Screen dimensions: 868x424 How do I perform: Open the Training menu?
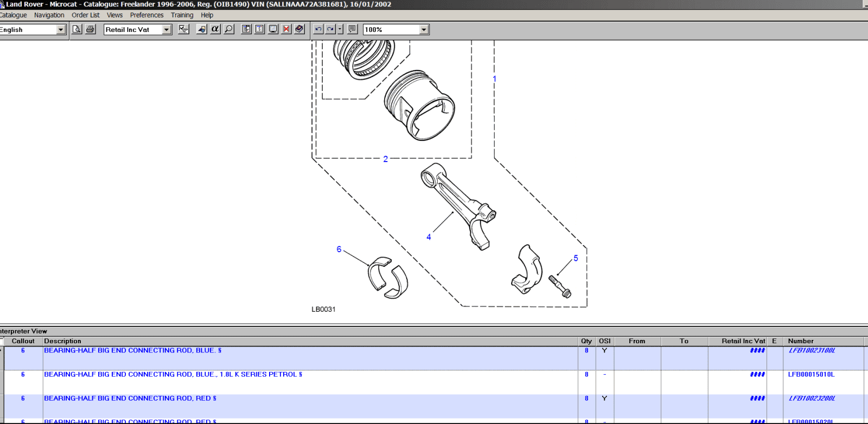(x=182, y=15)
